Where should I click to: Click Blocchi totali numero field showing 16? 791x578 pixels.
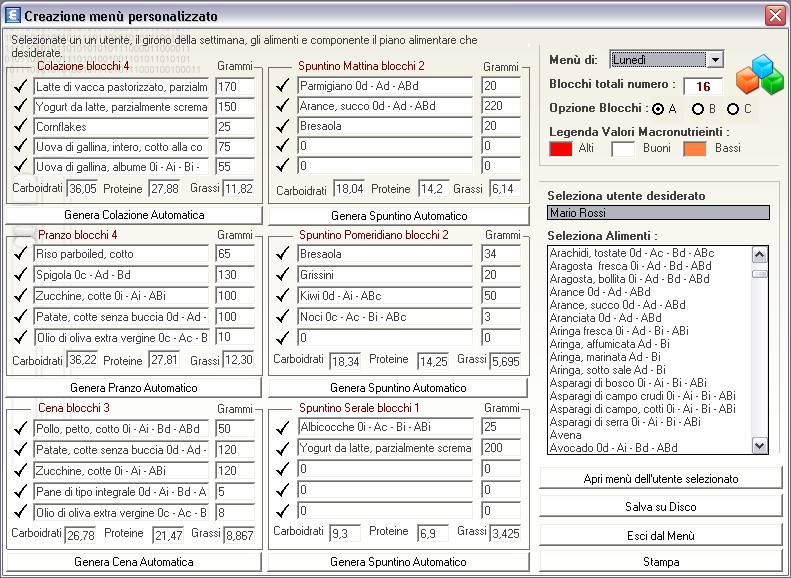coord(703,87)
